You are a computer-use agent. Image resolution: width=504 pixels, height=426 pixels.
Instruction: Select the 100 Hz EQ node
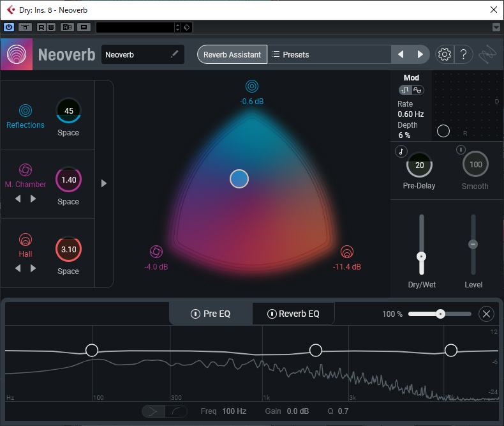[x=92, y=350]
